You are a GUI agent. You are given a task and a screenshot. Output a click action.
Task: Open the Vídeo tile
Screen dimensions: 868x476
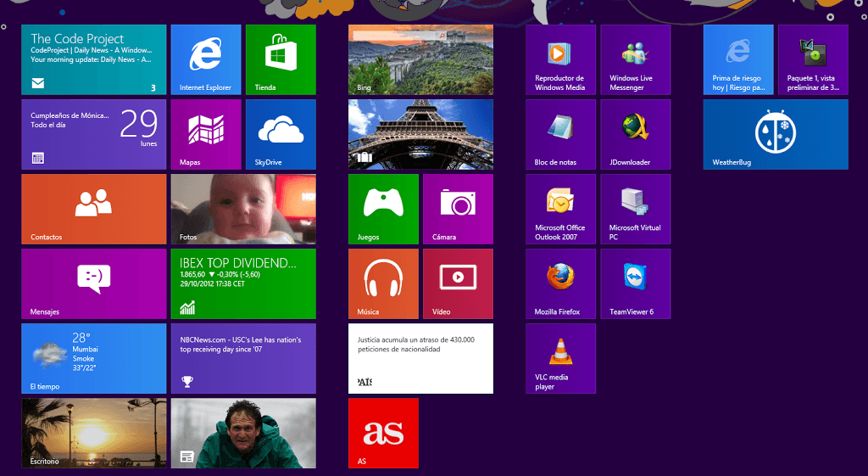coord(458,283)
